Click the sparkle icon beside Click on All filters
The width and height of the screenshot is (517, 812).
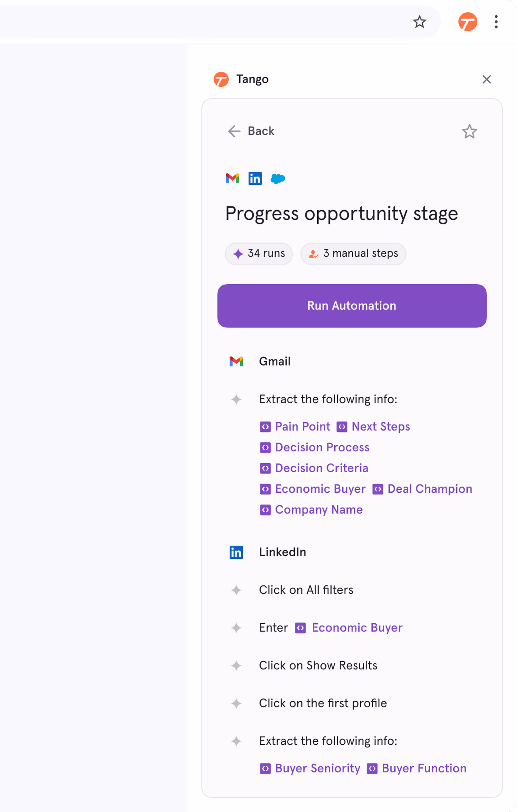pyautogui.click(x=236, y=590)
